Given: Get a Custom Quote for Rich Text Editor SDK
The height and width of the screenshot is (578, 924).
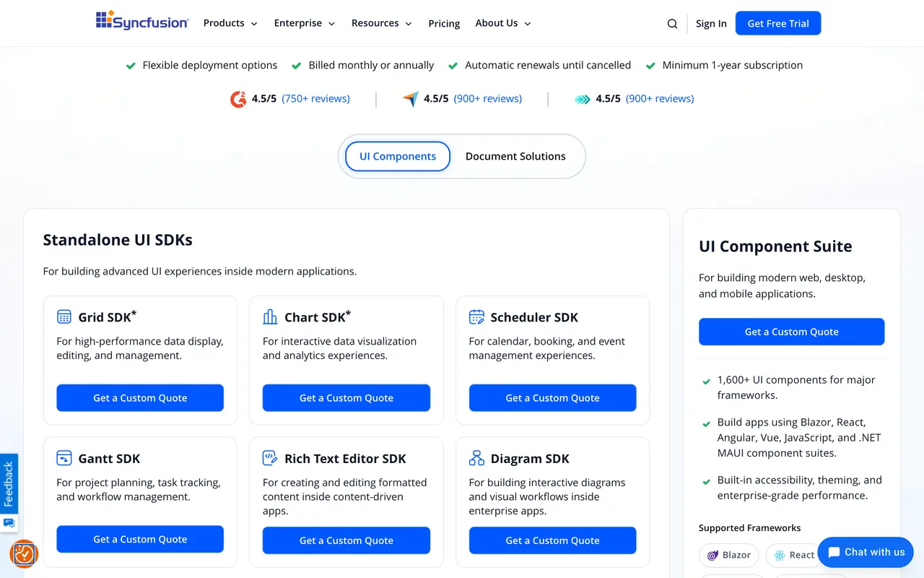Looking at the screenshot, I should point(346,540).
